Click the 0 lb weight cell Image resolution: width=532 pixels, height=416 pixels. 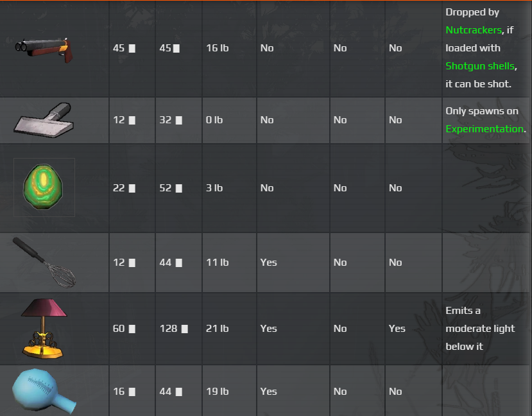point(215,120)
